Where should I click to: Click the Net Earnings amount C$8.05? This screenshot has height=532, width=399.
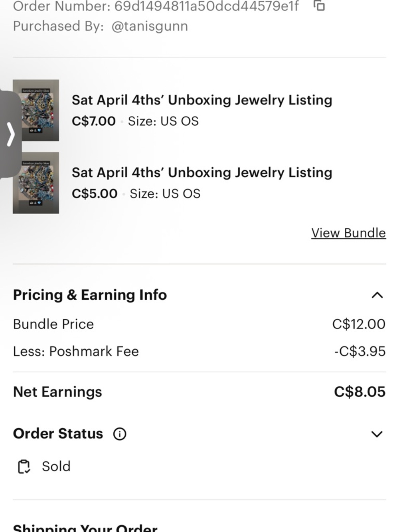click(x=359, y=392)
